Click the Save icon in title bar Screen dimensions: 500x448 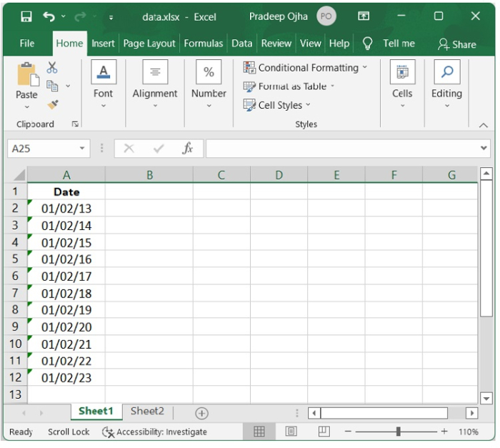(26, 16)
